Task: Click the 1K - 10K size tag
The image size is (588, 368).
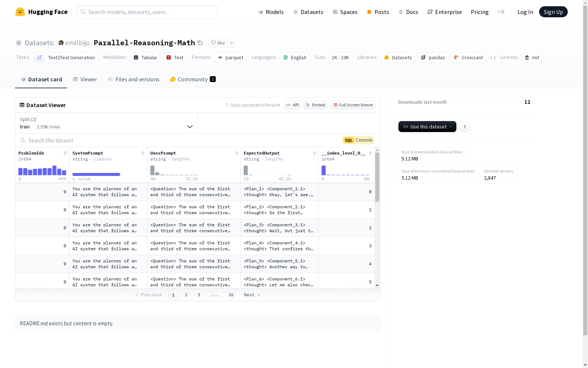Action: 340,57
